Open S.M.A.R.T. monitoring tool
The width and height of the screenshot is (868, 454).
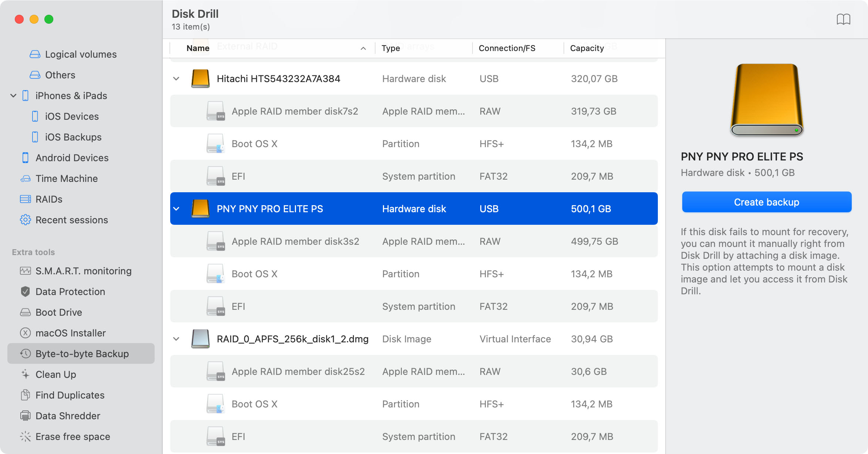click(x=81, y=271)
